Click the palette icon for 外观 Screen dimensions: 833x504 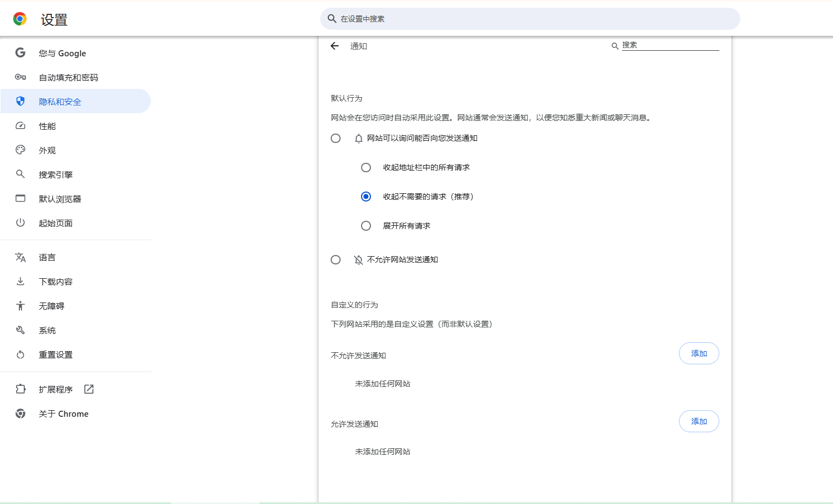pyautogui.click(x=20, y=150)
